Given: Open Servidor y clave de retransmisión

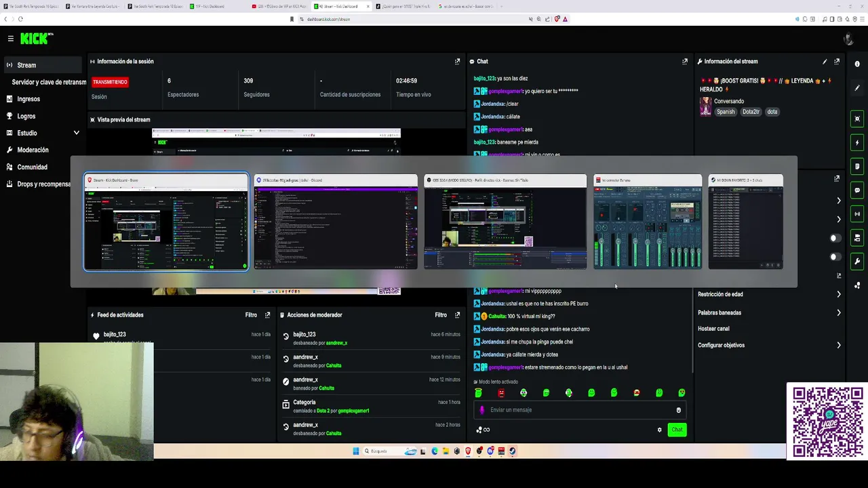Looking at the screenshot, I should [49, 82].
